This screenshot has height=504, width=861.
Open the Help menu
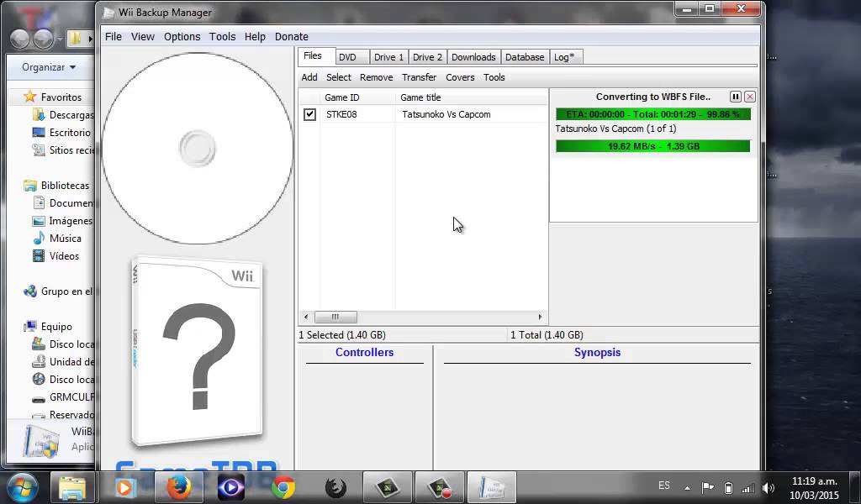255,36
